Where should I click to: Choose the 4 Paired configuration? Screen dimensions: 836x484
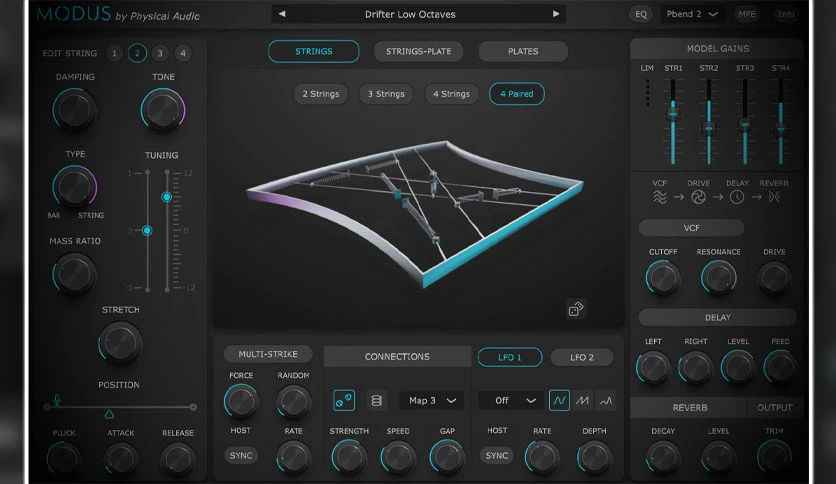click(x=517, y=94)
